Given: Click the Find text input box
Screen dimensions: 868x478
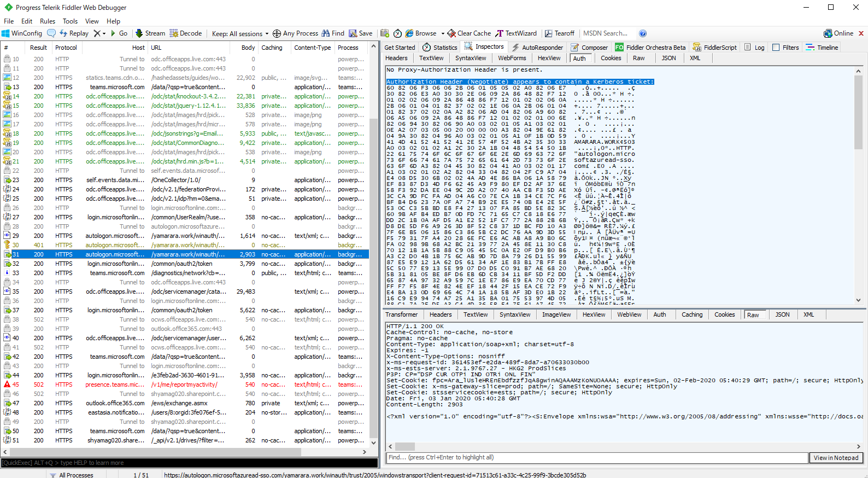Looking at the screenshot, I should [x=597, y=458].
